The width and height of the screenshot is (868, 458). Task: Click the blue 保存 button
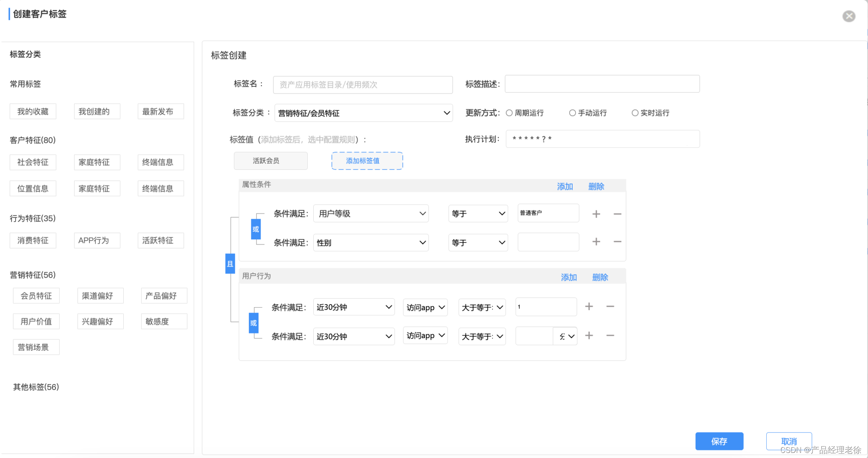pos(719,441)
